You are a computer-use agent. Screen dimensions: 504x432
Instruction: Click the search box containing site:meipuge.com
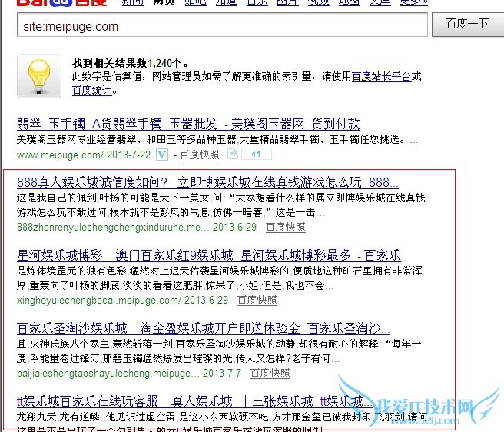pyautogui.click(x=222, y=25)
